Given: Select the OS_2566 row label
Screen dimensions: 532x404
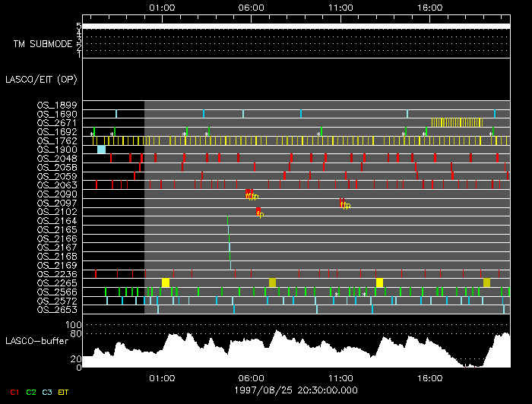Looking at the screenshot, I should (x=57, y=292).
